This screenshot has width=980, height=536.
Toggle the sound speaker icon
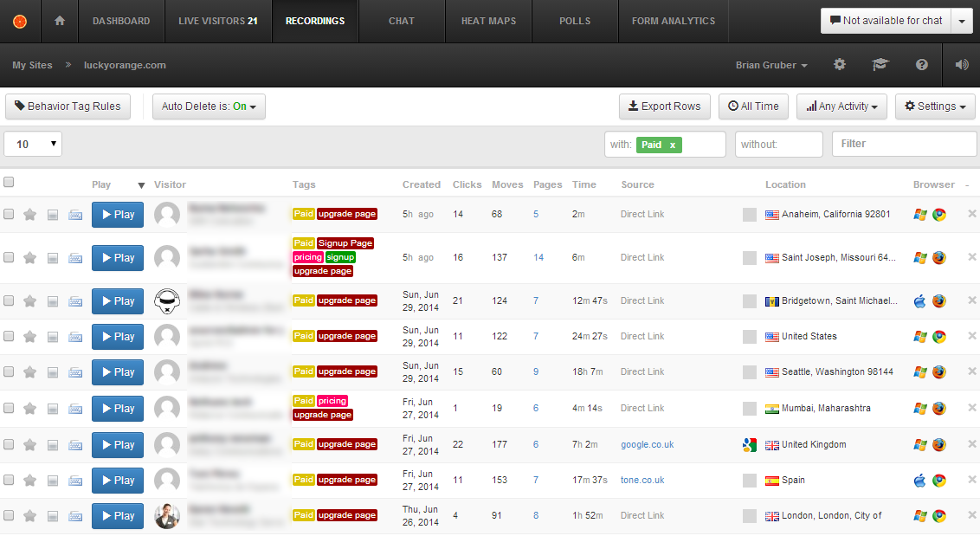962,64
